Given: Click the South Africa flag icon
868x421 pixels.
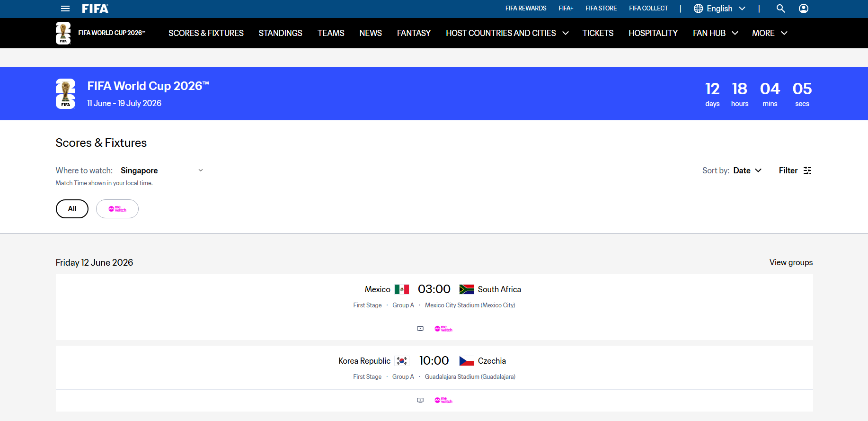Looking at the screenshot, I should pyautogui.click(x=467, y=289).
